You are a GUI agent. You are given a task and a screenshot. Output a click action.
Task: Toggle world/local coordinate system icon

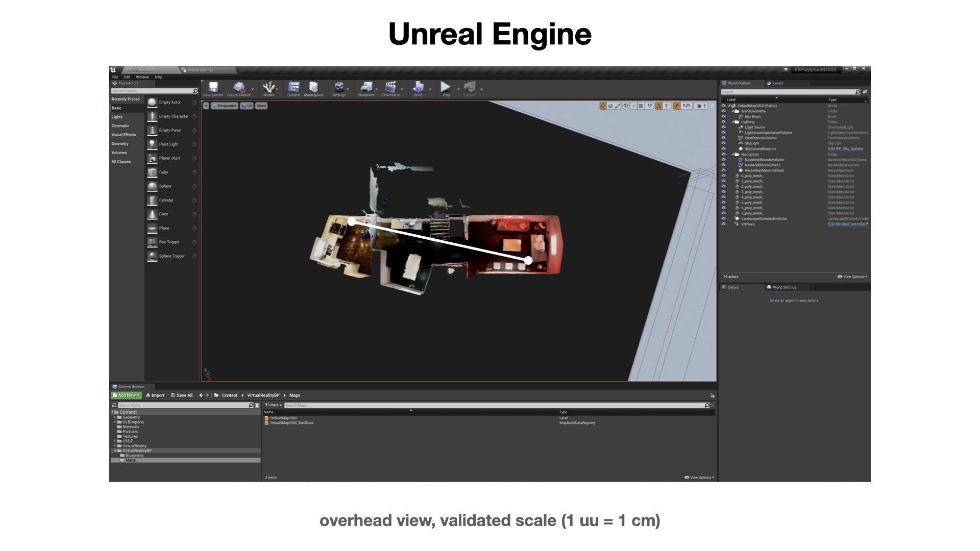[x=625, y=106]
